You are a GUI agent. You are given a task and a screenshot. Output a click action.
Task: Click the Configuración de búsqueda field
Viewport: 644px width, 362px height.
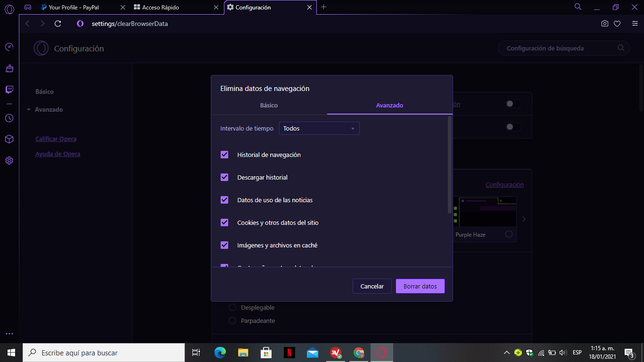(x=564, y=48)
